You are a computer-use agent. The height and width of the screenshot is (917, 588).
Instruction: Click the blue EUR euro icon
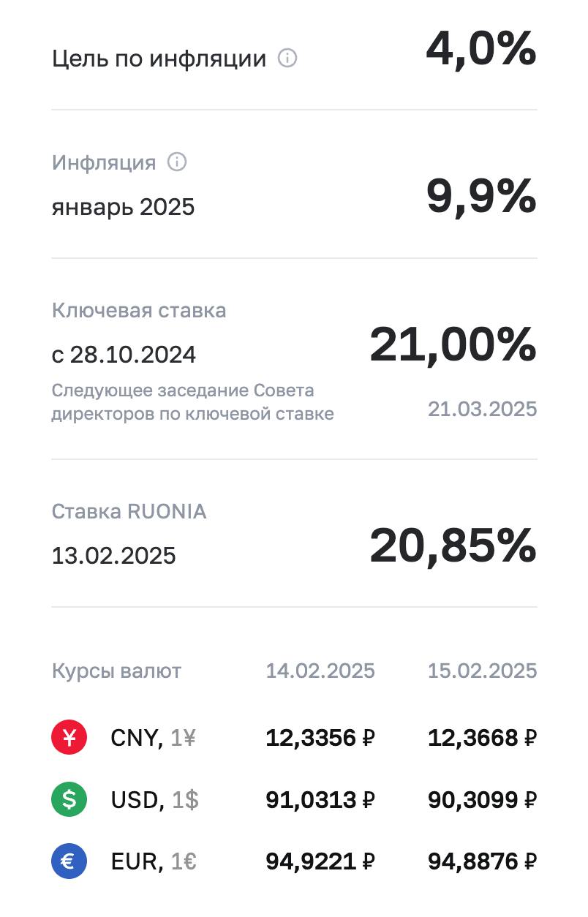tap(69, 861)
